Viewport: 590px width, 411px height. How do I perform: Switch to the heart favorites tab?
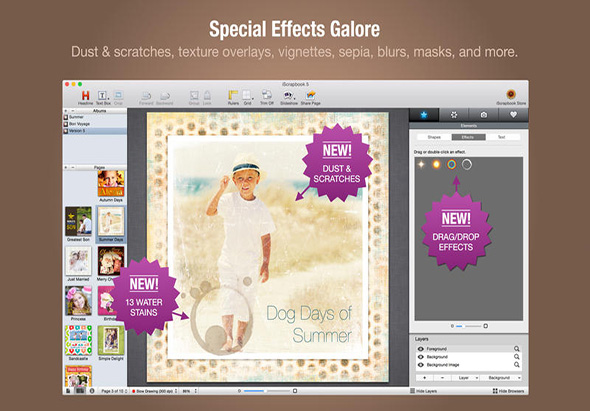point(513,115)
